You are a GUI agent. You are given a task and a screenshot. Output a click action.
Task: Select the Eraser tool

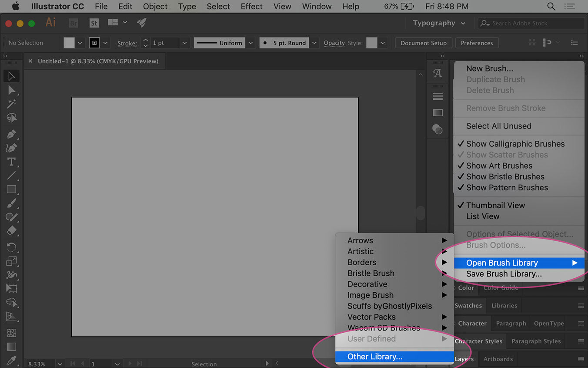point(12,231)
